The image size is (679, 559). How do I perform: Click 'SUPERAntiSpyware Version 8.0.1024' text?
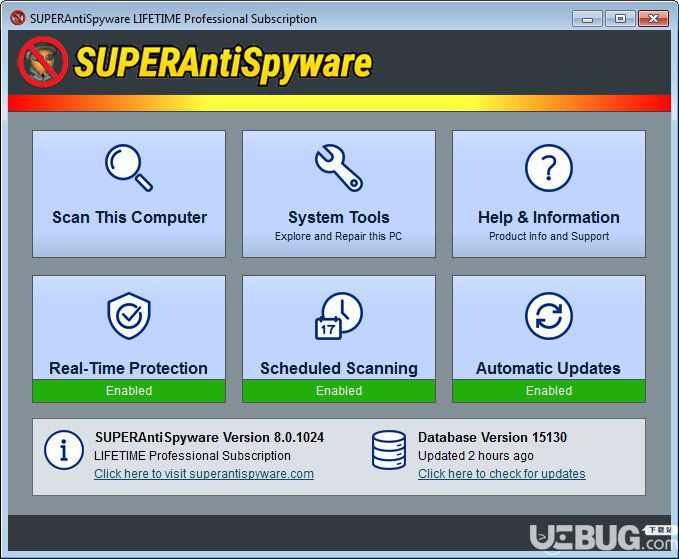(209, 437)
